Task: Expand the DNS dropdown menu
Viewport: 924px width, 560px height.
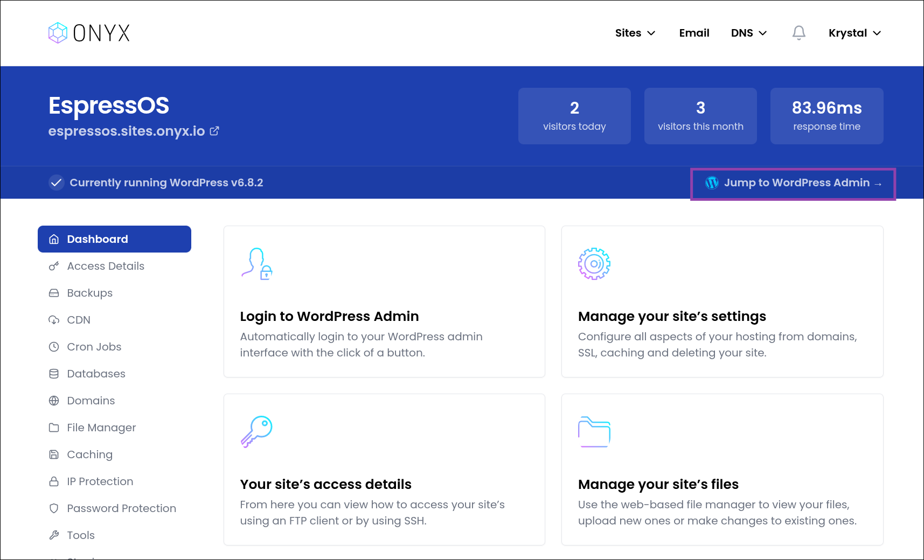Action: [x=749, y=33]
